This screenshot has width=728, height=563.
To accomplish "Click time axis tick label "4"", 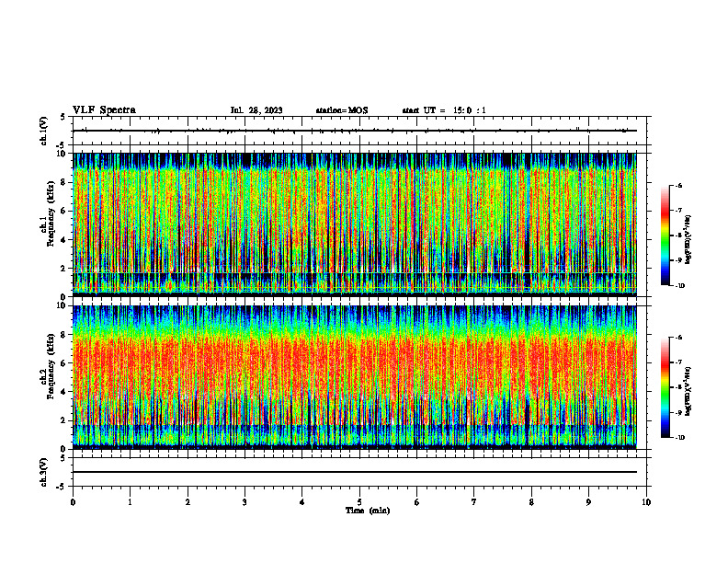I will [x=302, y=502].
